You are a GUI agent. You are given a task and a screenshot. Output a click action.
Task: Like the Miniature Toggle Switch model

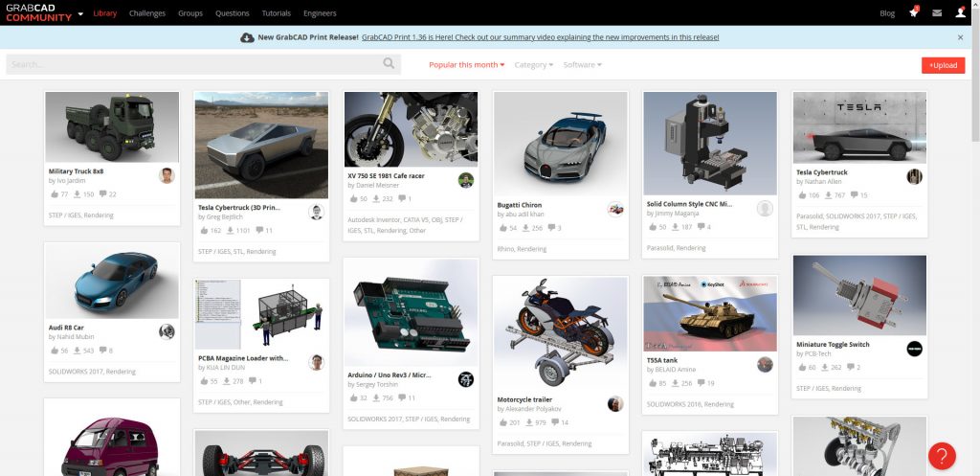802,367
